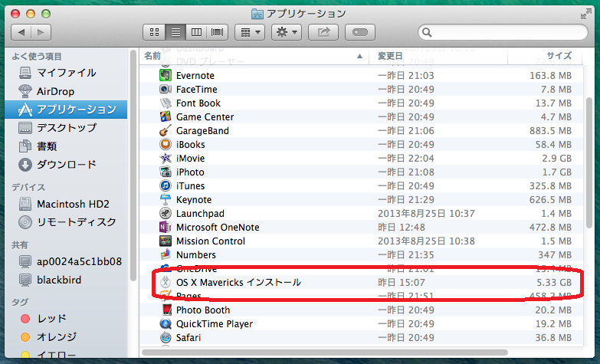Click the iMovie size 2.9 GB
This screenshot has height=364, width=600.
click(x=557, y=159)
